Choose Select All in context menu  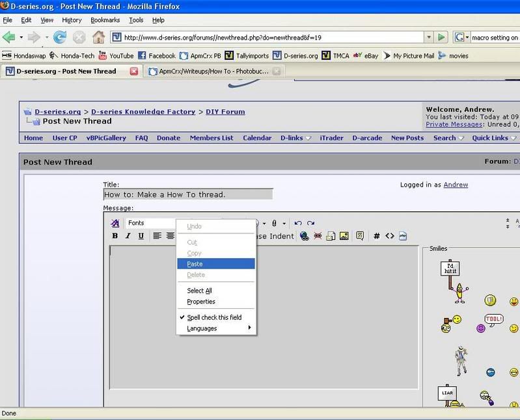199,291
